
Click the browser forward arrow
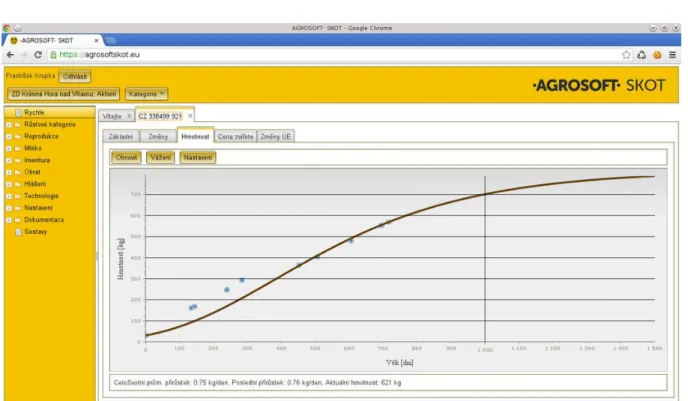click(24, 55)
